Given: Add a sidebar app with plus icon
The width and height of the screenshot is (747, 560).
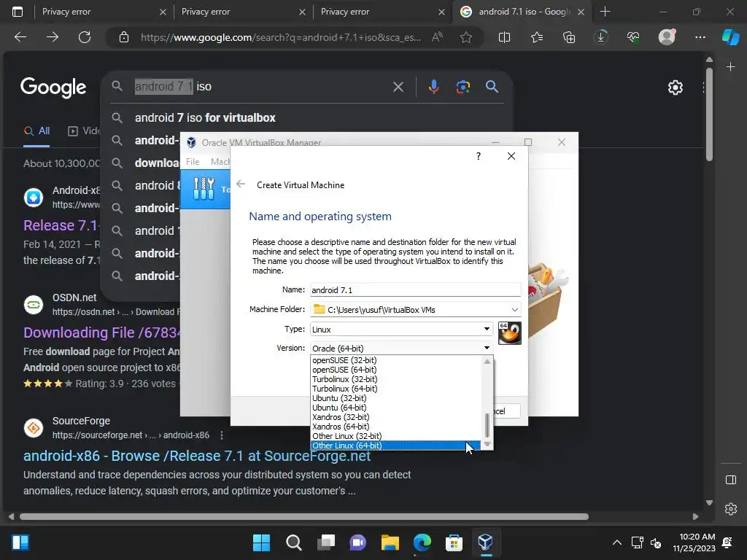Looking at the screenshot, I should (731, 67).
